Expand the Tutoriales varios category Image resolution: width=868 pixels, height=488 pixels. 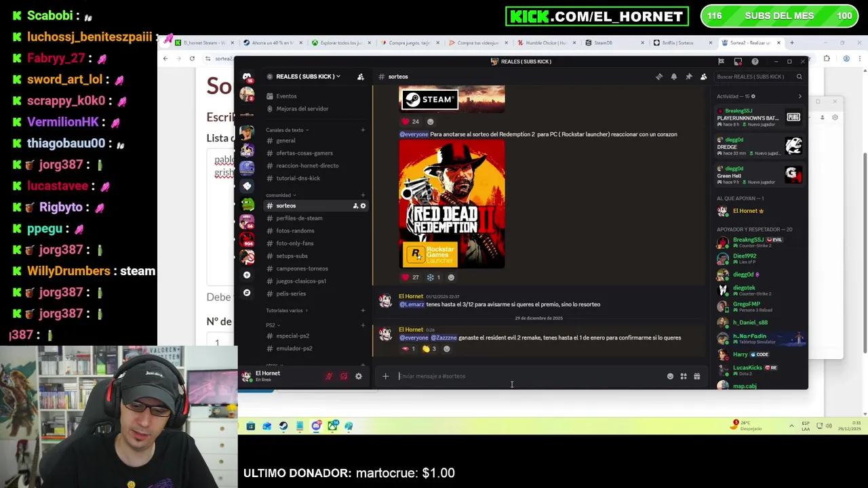coord(287,310)
